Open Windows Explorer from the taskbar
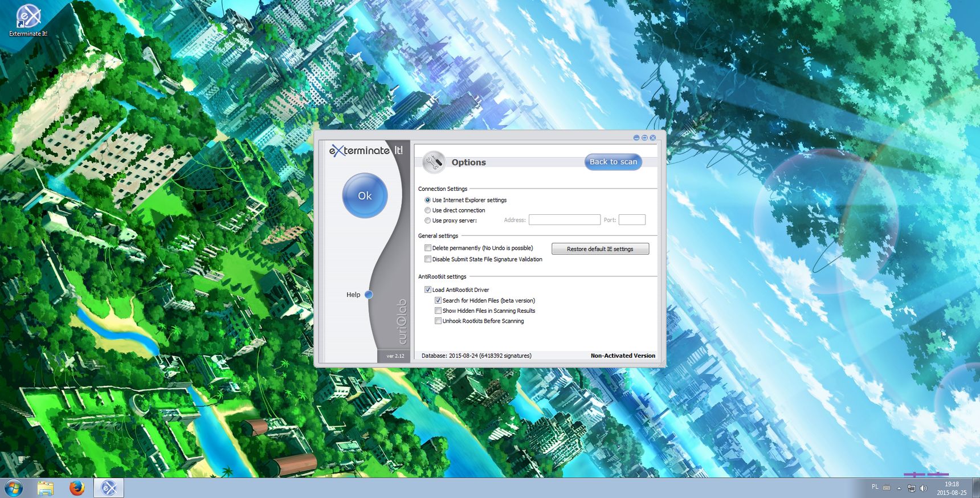The image size is (980, 498). coord(46,488)
